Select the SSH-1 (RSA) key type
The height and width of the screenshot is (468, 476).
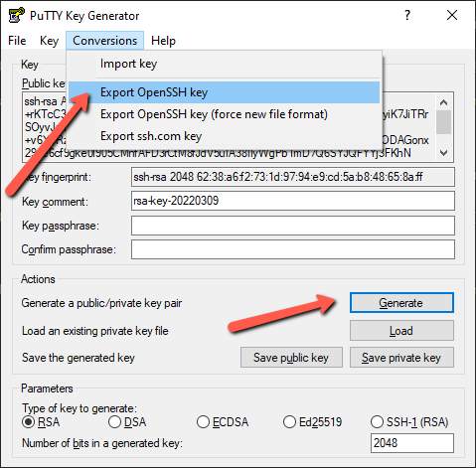[x=409, y=422]
